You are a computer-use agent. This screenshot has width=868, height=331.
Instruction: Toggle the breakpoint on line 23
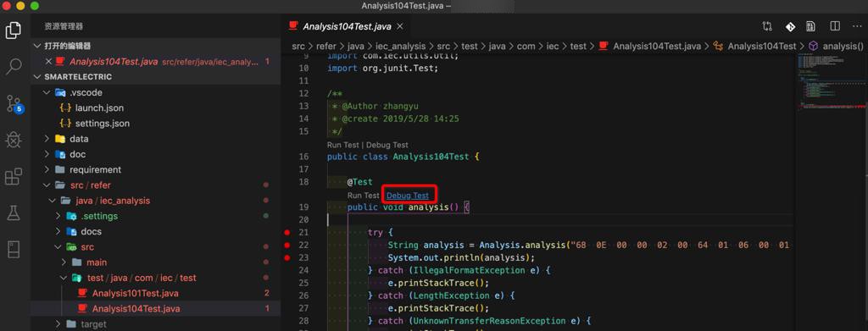click(287, 258)
